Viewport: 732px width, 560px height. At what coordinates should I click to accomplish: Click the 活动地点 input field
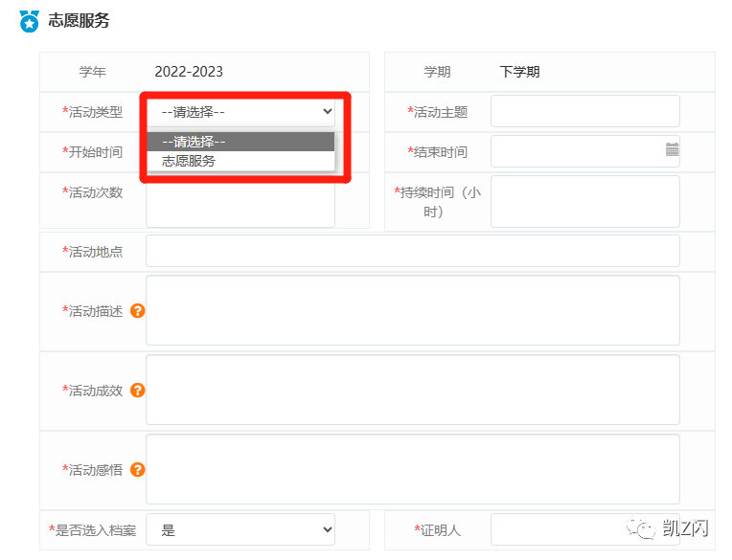click(x=412, y=251)
